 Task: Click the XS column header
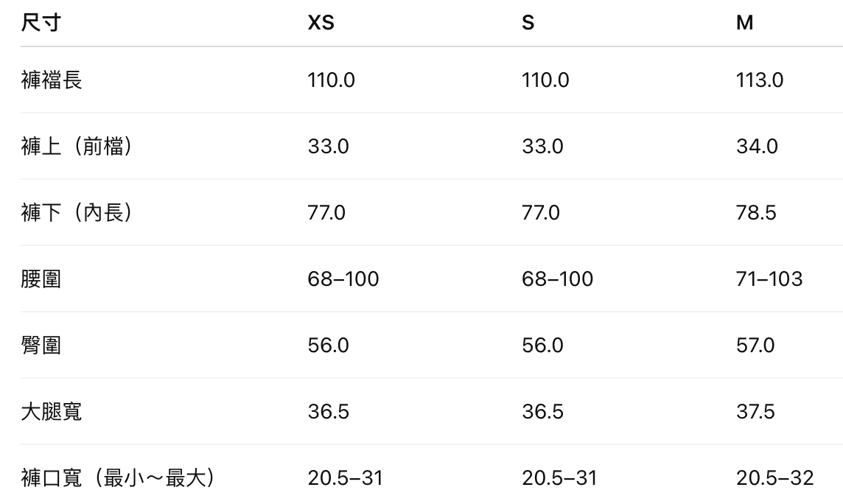tap(321, 23)
